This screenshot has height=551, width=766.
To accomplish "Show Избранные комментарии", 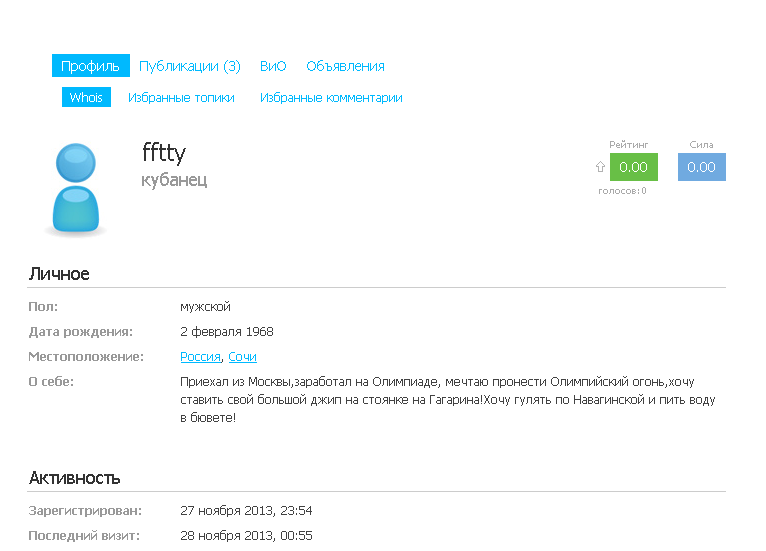I will point(331,98).
